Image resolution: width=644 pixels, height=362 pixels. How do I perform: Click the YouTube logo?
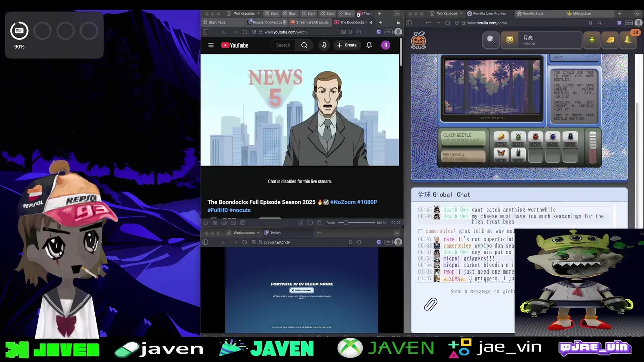pos(234,45)
